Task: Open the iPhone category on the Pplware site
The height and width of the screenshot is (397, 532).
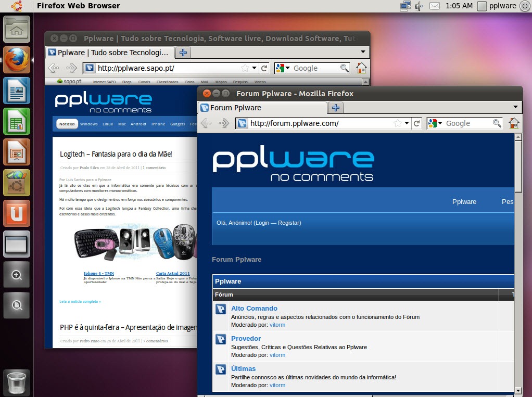Action: [x=158, y=124]
